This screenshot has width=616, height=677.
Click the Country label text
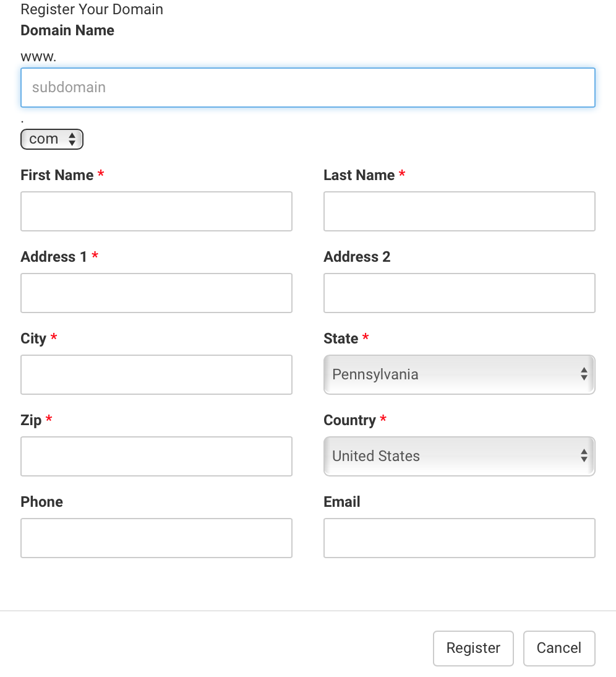pyautogui.click(x=350, y=420)
